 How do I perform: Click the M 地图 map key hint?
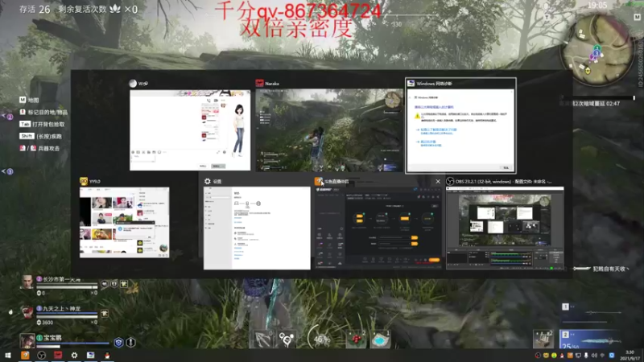click(29, 100)
